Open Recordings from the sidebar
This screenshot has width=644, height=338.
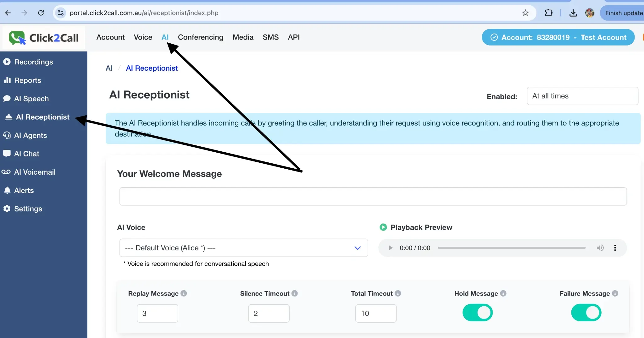click(34, 62)
